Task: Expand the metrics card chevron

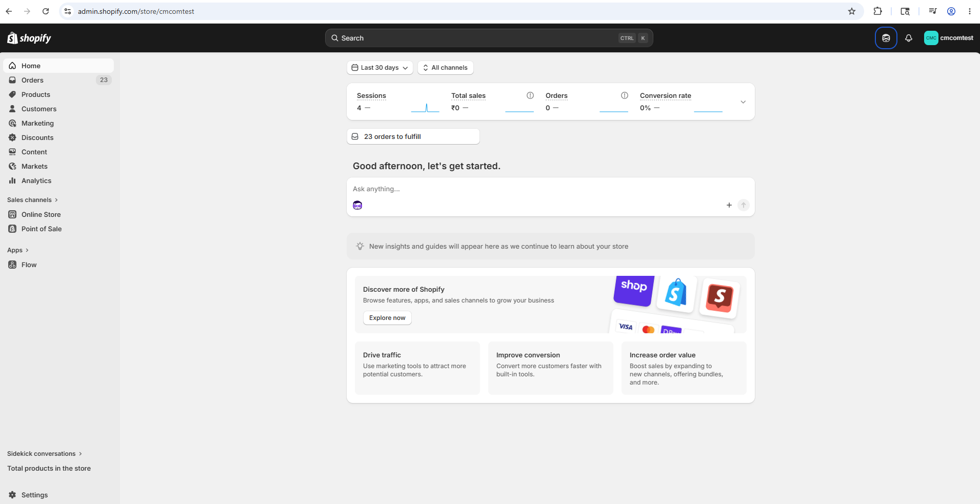Action: [x=743, y=102]
